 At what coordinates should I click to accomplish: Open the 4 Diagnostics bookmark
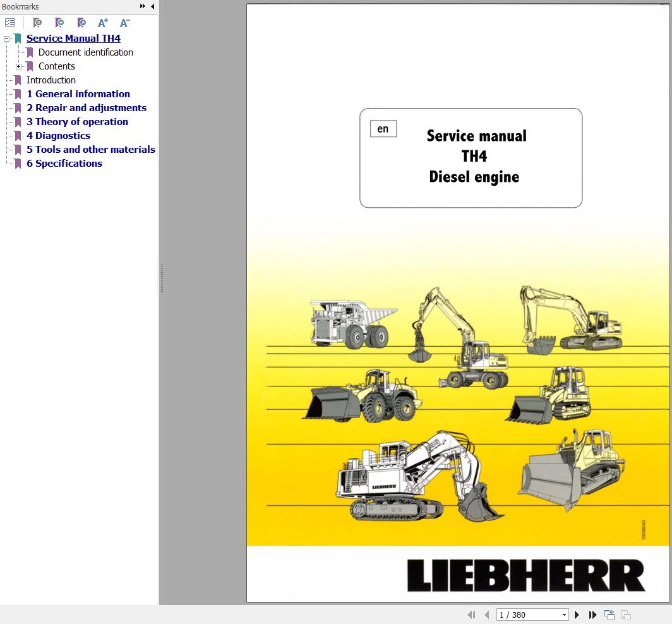click(x=58, y=135)
